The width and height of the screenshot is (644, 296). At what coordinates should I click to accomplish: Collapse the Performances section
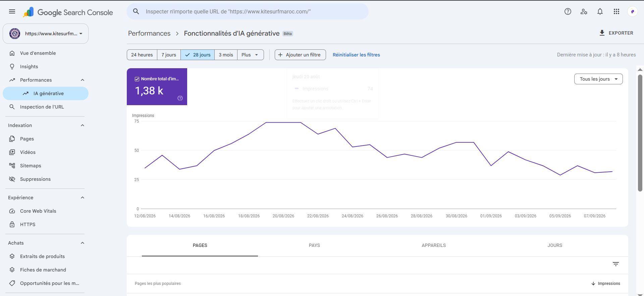(x=83, y=80)
